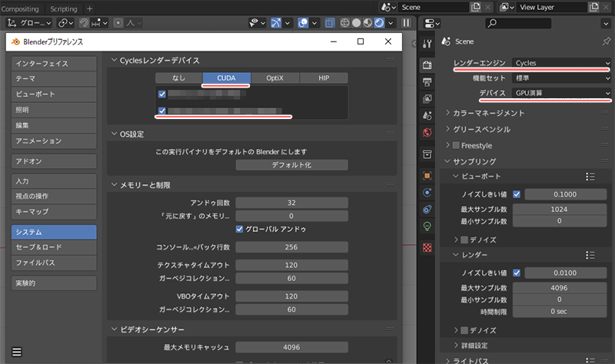
Task: Click the デフォルト化 button
Action: pyautogui.click(x=291, y=165)
